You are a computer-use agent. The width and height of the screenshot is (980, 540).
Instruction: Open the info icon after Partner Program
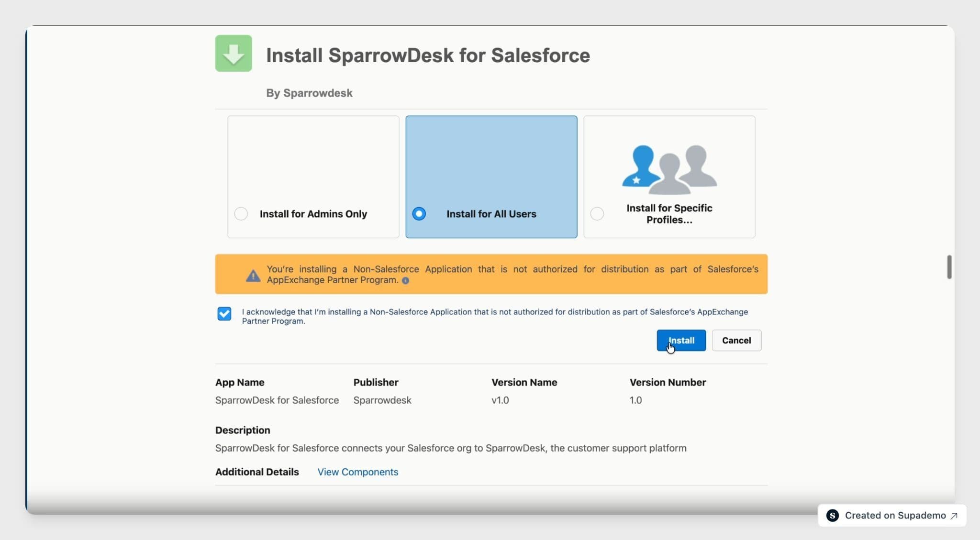tap(405, 281)
